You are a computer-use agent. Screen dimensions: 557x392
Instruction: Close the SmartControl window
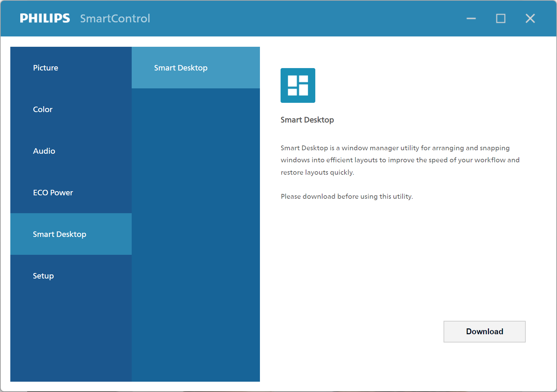(x=530, y=18)
